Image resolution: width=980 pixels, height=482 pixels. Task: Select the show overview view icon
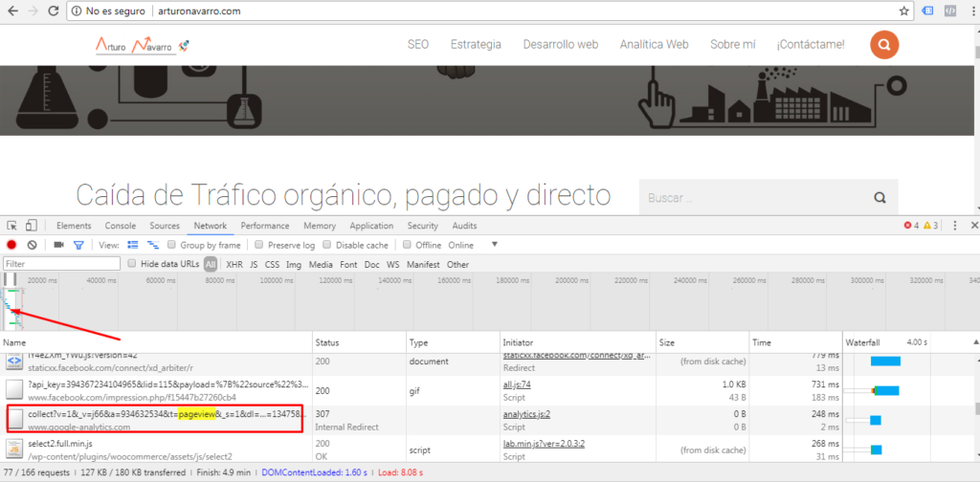(152, 245)
